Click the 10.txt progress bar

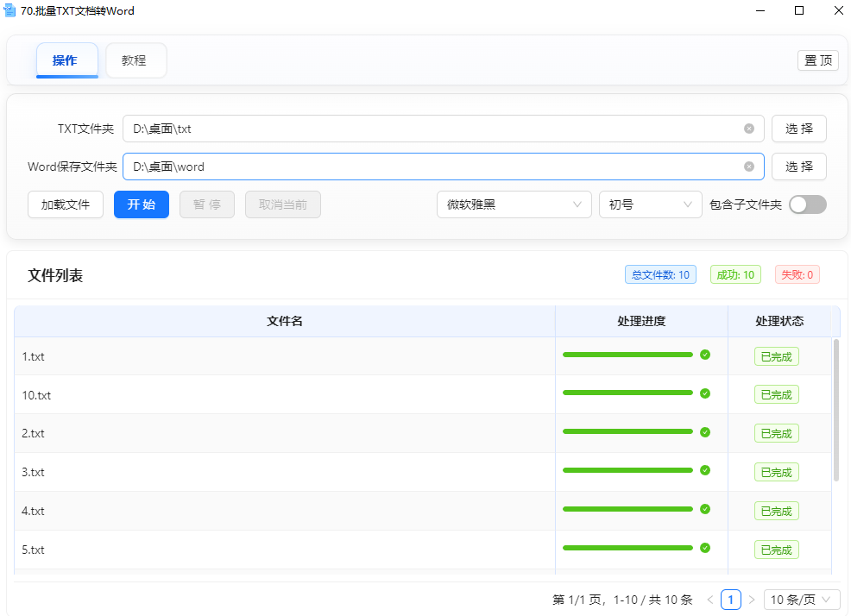coord(627,393)
